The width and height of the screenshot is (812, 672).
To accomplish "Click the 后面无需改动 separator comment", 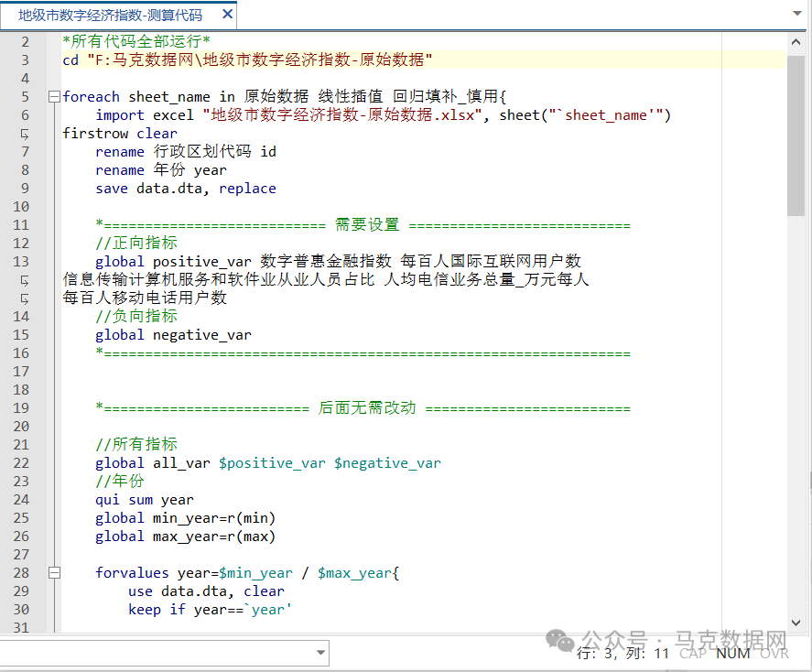I will [363, 408].
